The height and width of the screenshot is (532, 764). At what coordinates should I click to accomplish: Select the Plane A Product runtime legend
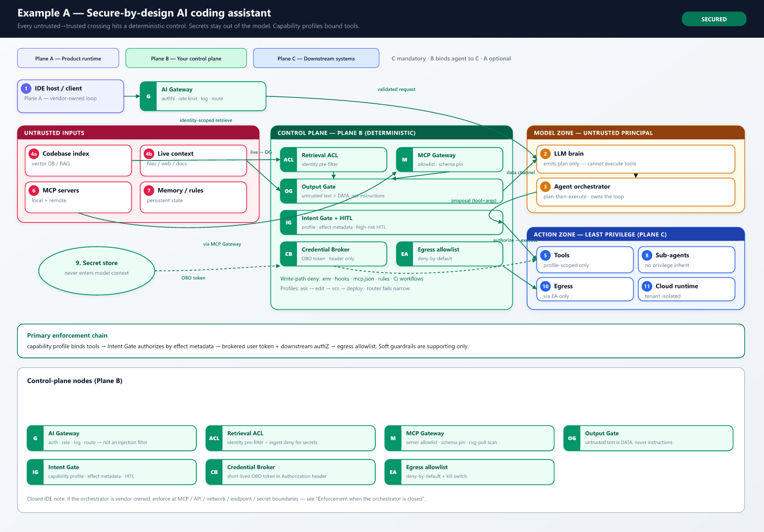[x=68, y=58]
